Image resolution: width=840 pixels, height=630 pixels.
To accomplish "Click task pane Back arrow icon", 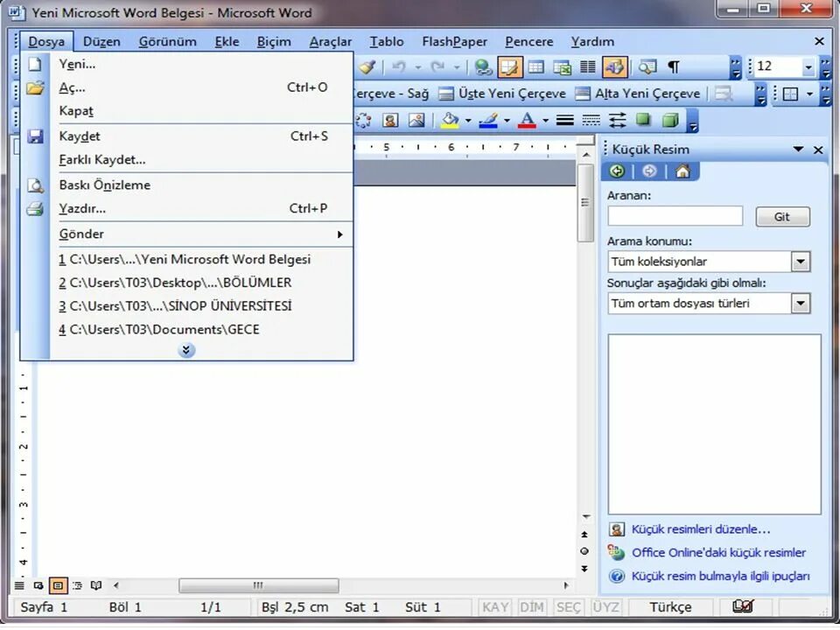I will click(x=617, y=171).
